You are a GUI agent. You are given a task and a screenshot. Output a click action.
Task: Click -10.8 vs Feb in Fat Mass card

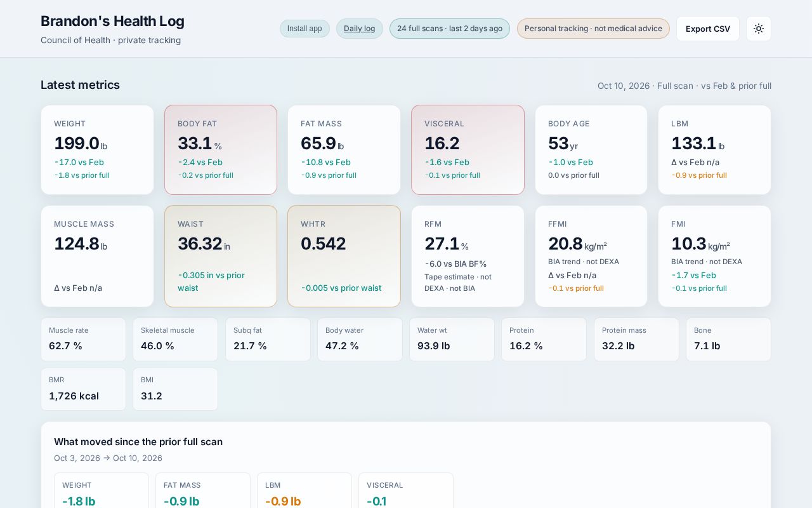point(326,162)
